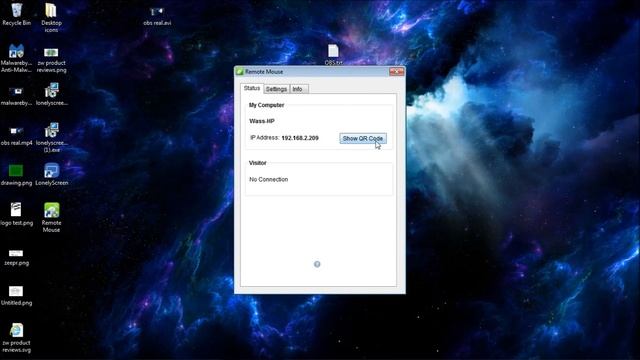Screen dimensions: 640x360
Task: Click the Show QR Code button
Action: point(363,138)
